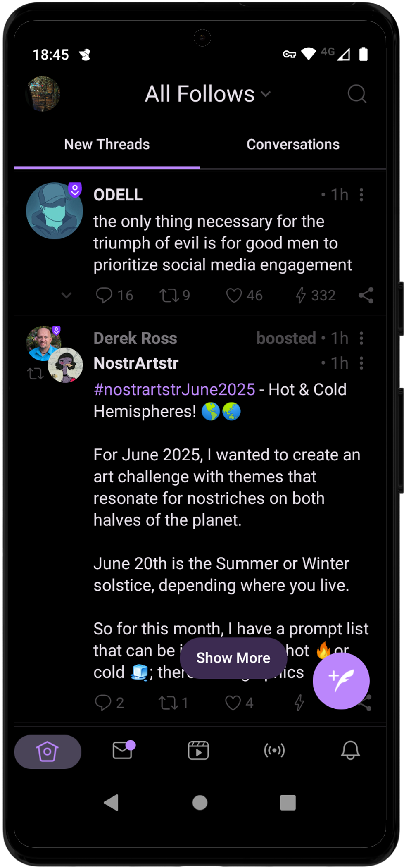Like ODELL's post with the heart
Screen dimensions: 404x868
tap(234, 295)
